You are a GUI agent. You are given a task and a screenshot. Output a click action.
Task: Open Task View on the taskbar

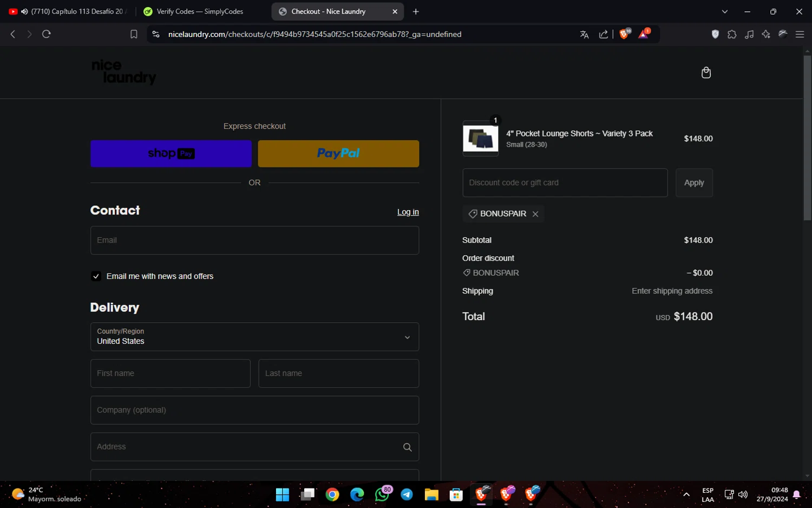307,494
